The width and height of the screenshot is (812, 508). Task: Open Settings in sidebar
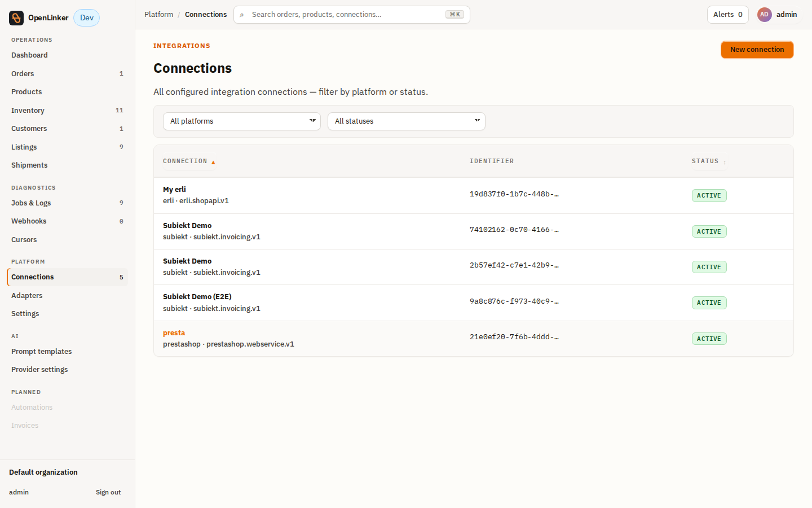pos(68,314)
